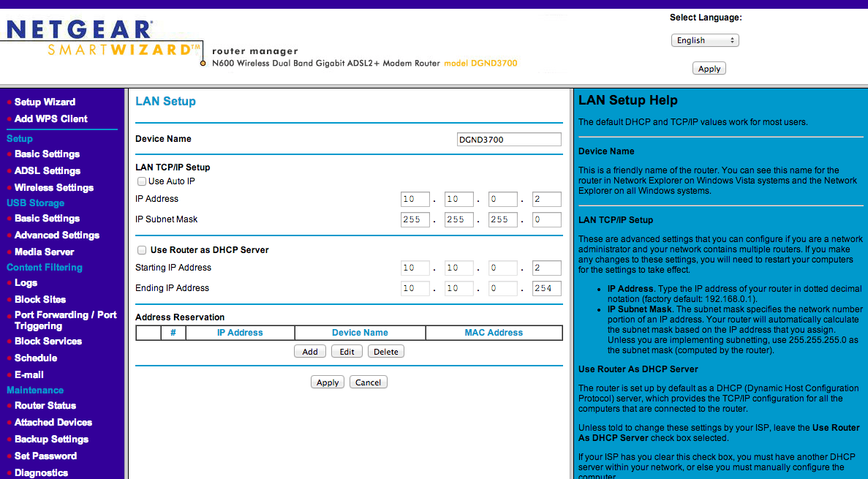Open Set Password page
This screenshot has width=868, height=479.
[x=45, y=456]
